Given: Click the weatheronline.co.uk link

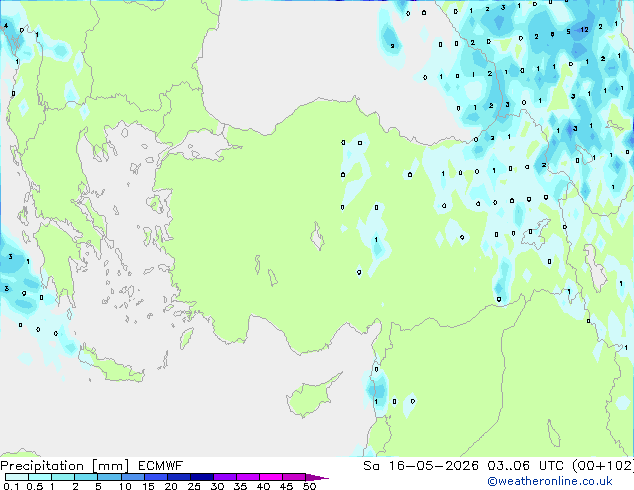Looking at the screenshot, I should click(x=549, y=481).
